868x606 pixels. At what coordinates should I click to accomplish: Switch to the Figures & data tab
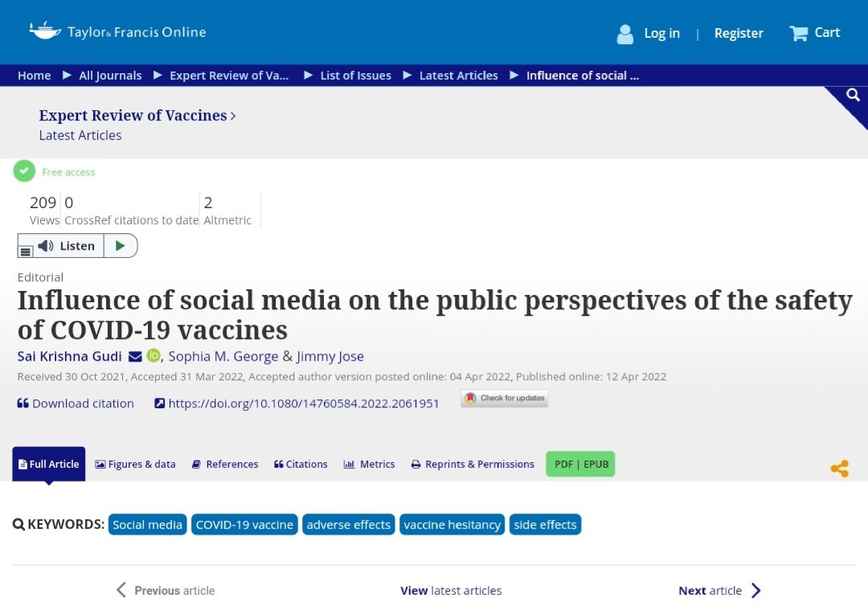click(135, 464)
